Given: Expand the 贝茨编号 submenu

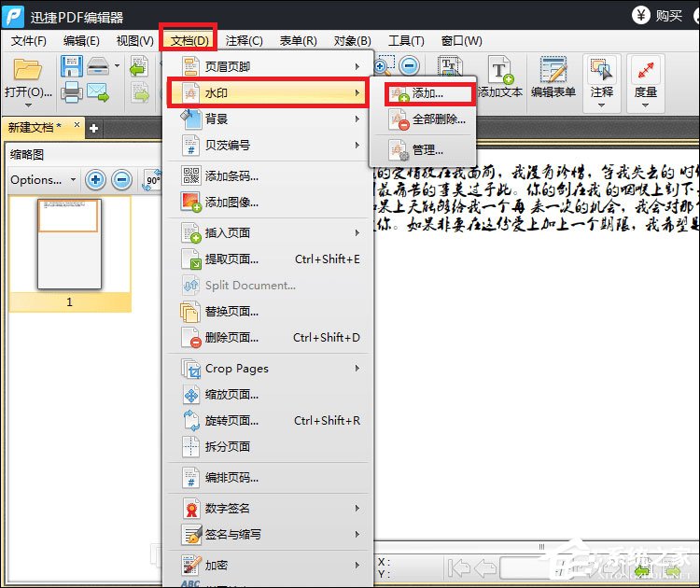Looking at the screenshot, I should [269, 145].
